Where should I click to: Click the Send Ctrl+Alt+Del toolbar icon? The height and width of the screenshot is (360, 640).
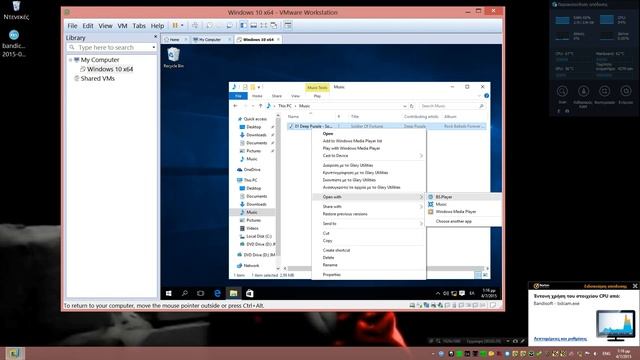click(x=195, y=25)
